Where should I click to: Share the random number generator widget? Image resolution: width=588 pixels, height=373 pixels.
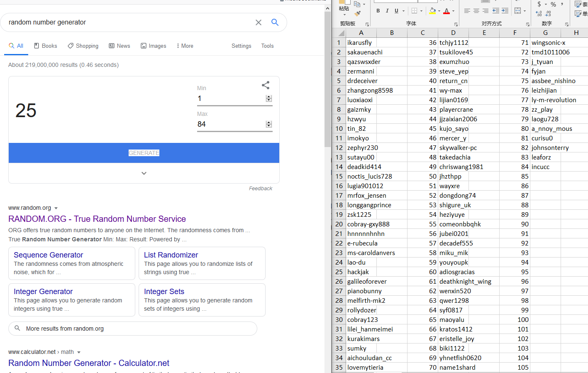(x=266, y=85)
